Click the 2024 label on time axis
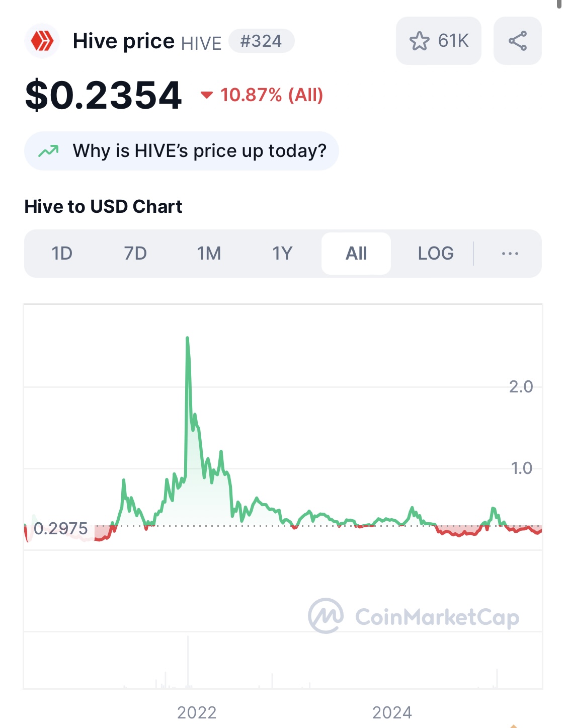 pyautogui.click(x=392, y=712)
